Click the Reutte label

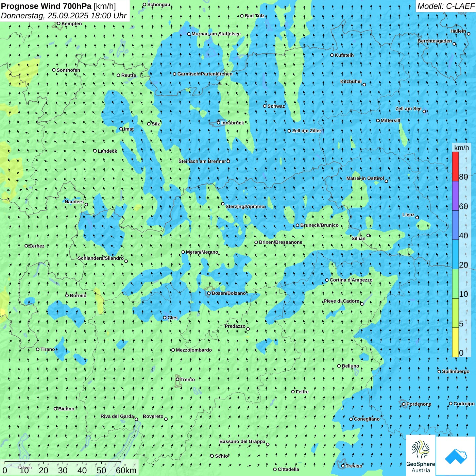[x=129, y=75]
